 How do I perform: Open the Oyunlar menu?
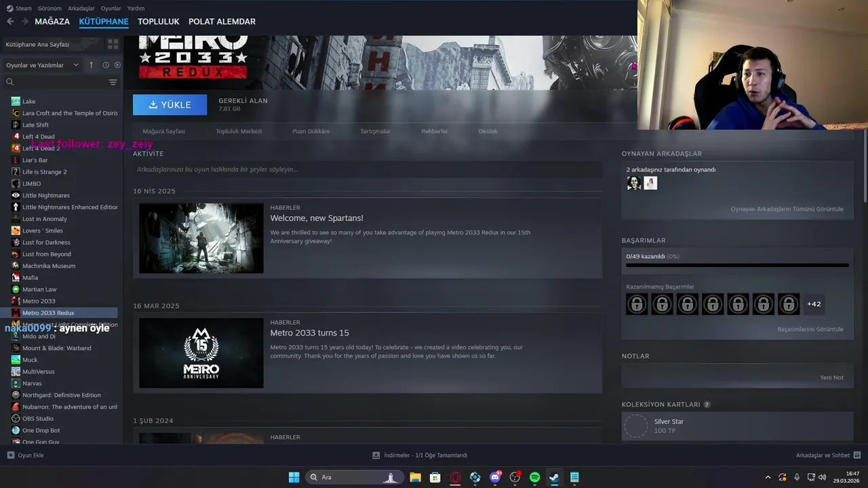[x=111, y=9]
